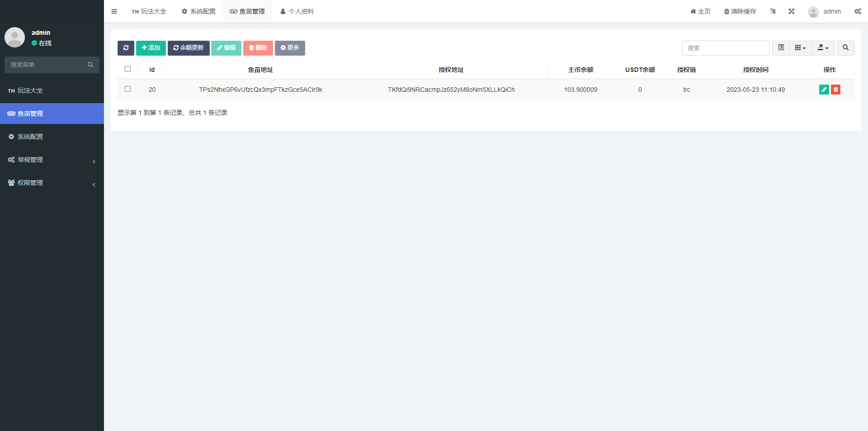This screenshot has height=431, width=868.
Task: Click the magnifier search button beside the export dropdown
Action: pos(845,48)
